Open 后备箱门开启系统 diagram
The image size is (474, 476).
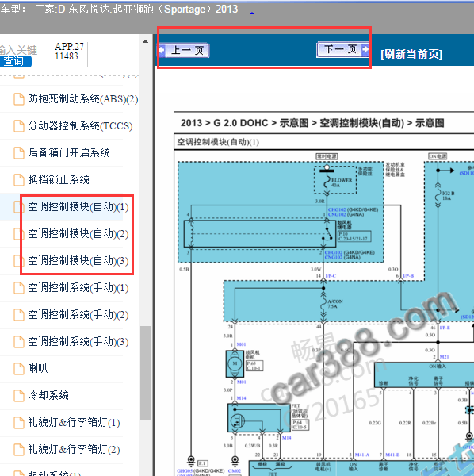click(69, 152)
